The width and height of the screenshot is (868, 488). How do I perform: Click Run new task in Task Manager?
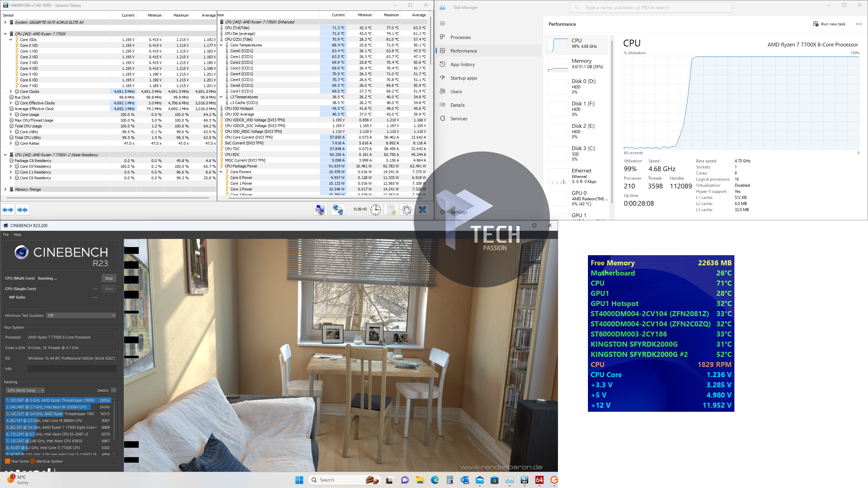(x=829, y=24)
